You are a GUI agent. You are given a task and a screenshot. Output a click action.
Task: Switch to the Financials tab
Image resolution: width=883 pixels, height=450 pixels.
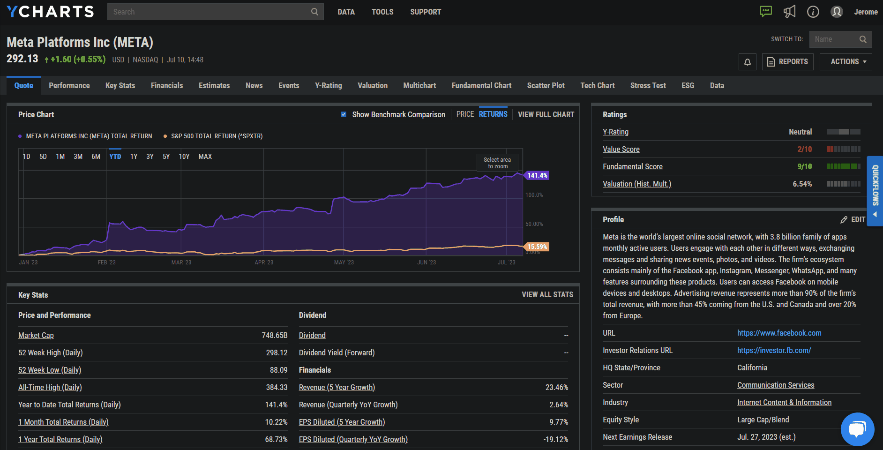pos(167,86)
